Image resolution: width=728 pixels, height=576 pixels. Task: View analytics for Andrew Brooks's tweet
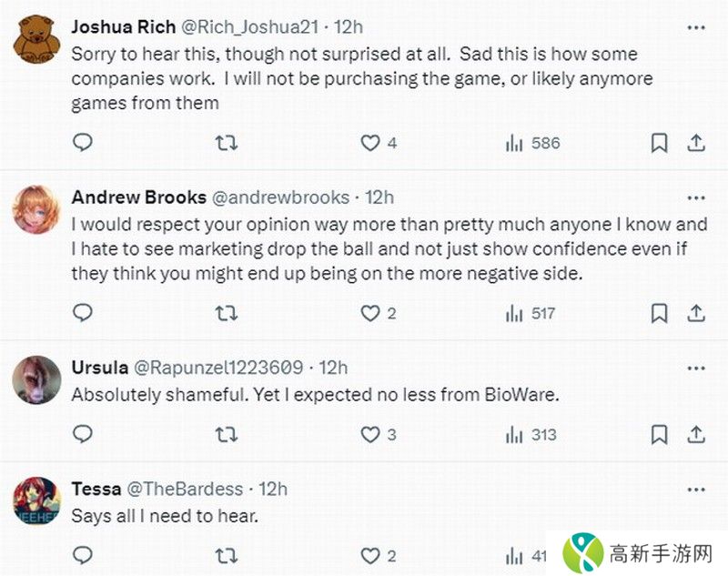click(531, 313)
